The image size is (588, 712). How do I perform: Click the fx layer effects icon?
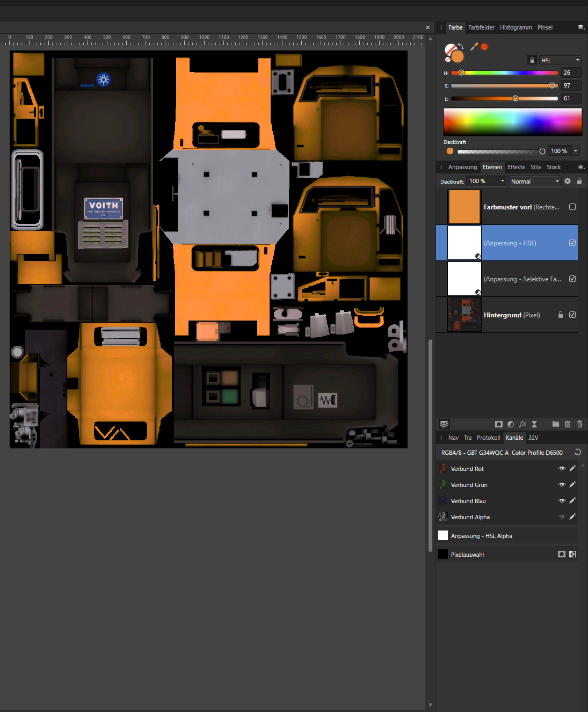pos(522,424)
